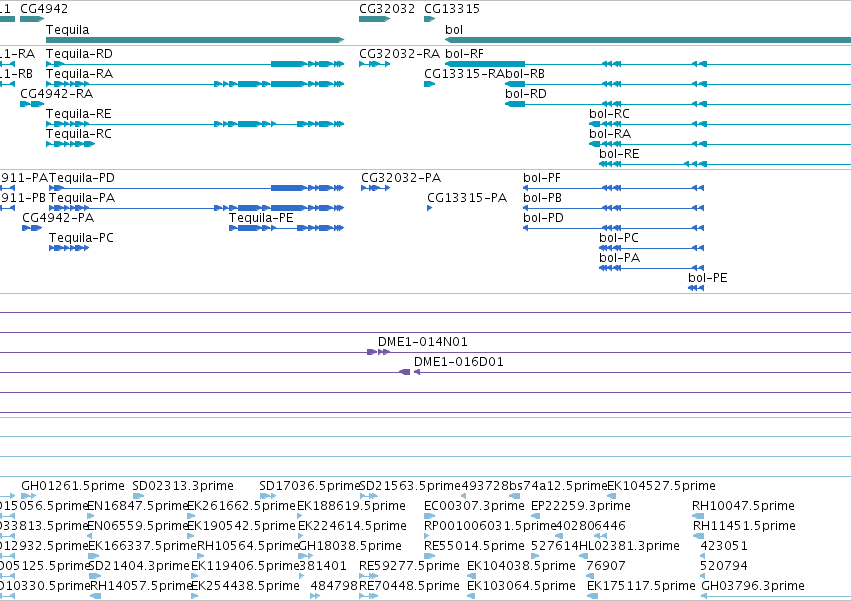Screen dimensions: 851x601
Task: Click the DME1-014N01 feature label
Action: (423, 342)
